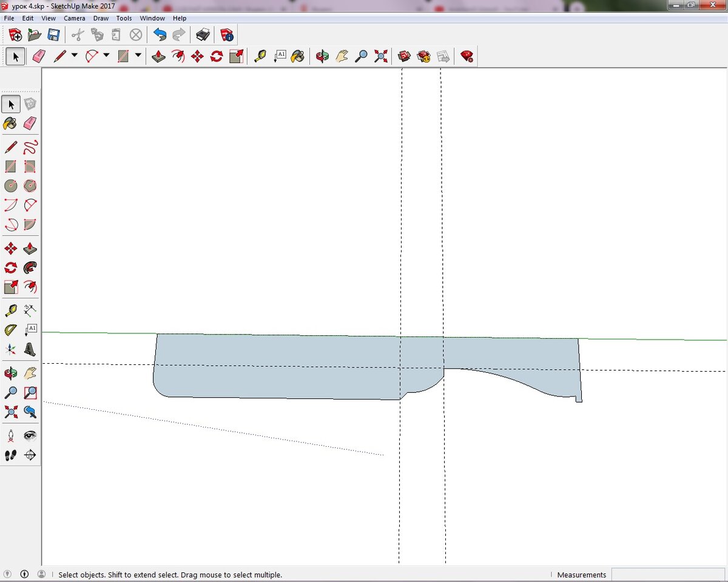Click the Print icon

tap(203, 35)
